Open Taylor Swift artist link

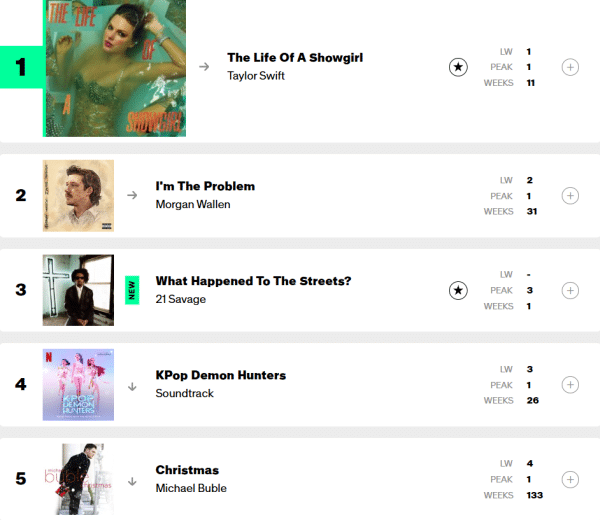point(256,76)
